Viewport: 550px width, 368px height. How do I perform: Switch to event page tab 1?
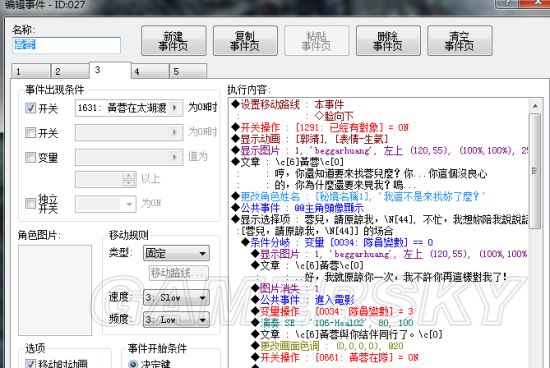point(31,71)
